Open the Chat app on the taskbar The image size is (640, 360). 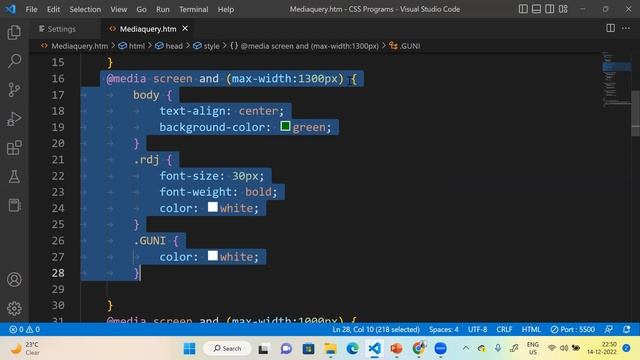tap(286, 349)
